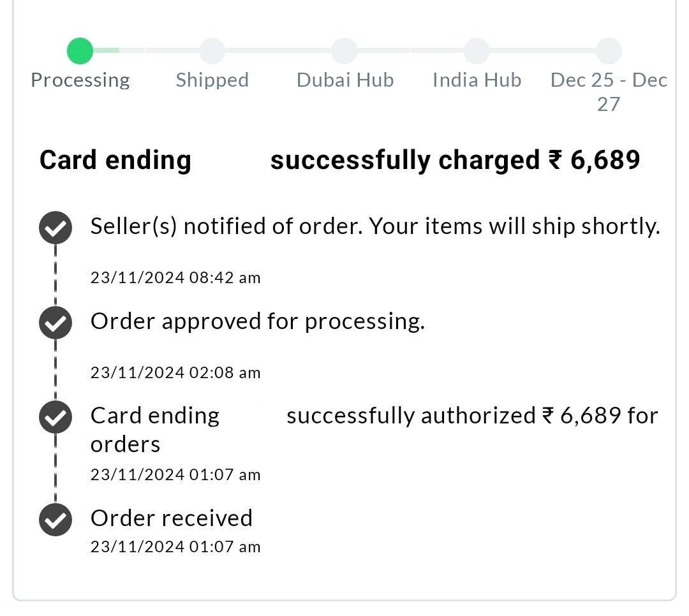
Task: Click the Dubai Hub step circle
Action: tap(344, 51)
